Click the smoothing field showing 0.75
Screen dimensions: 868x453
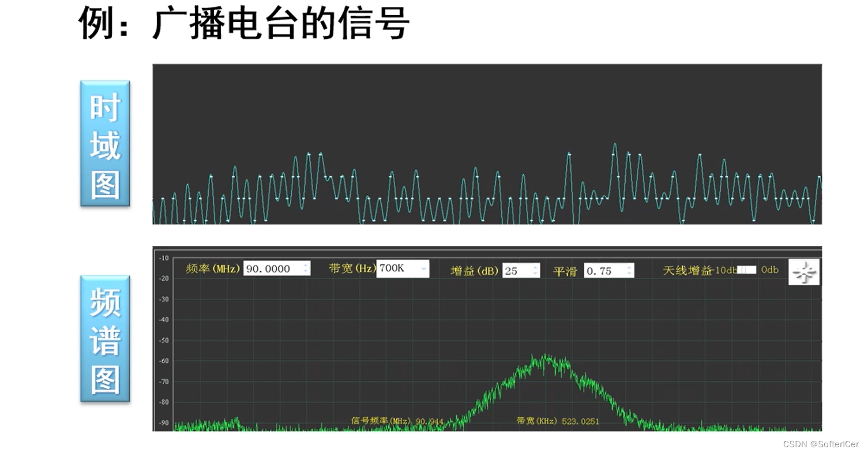[609, 270]
